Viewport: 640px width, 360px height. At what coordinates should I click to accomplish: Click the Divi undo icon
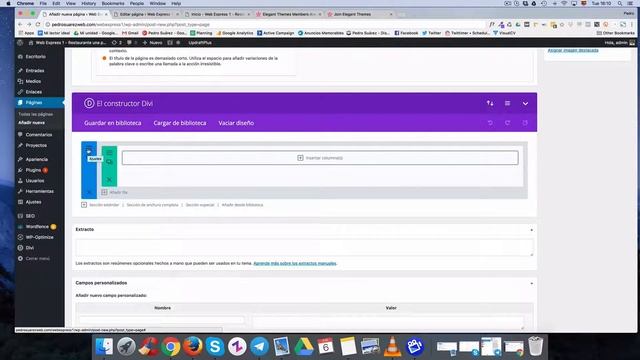coord(490,123)
